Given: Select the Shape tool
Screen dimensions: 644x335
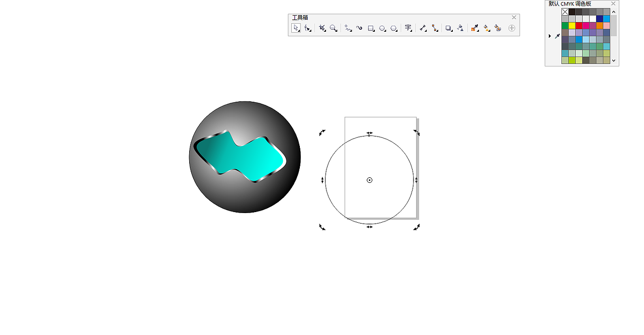Looking at the screenshot, I should 307,28.
